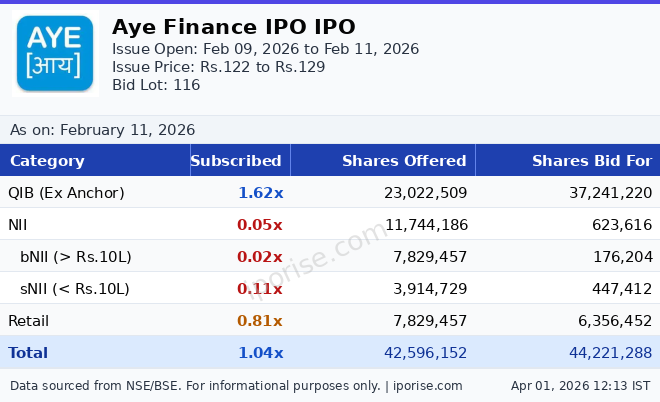The width and height of the screenshot is (660, 402).
Task: Click the Issue Price range text
Action: pos(218,67)
